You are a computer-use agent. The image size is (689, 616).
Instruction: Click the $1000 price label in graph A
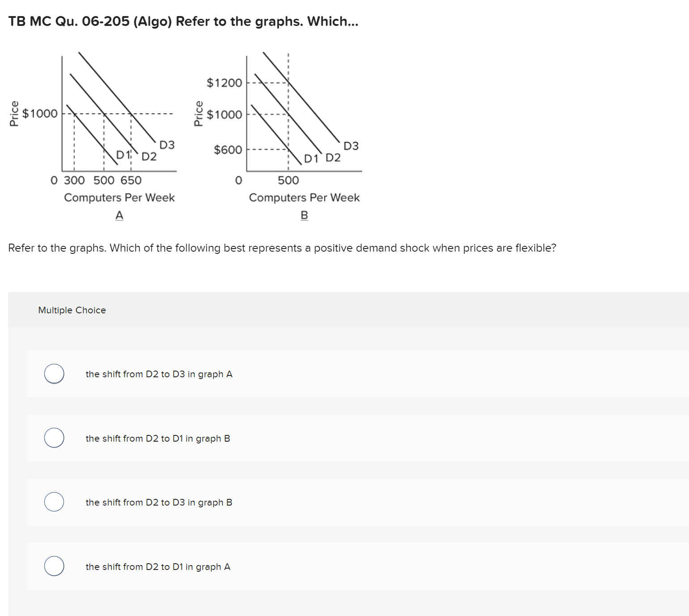click(40, 113)
